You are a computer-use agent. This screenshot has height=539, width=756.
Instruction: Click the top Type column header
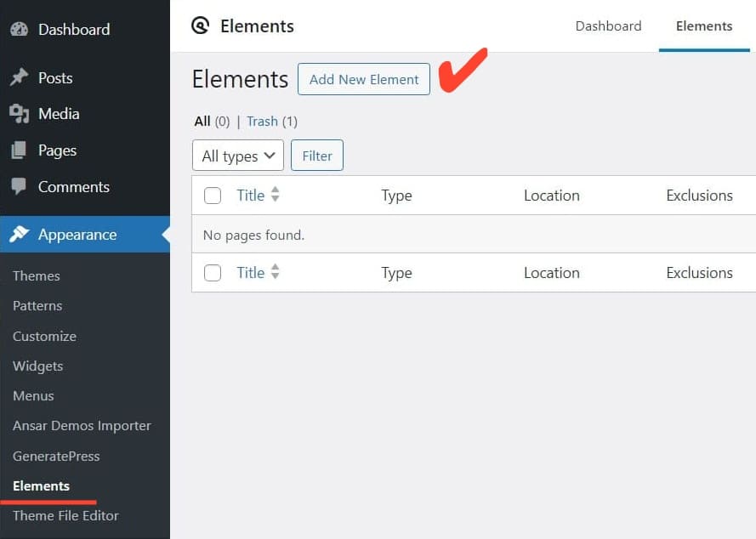[x=397, y=196]
